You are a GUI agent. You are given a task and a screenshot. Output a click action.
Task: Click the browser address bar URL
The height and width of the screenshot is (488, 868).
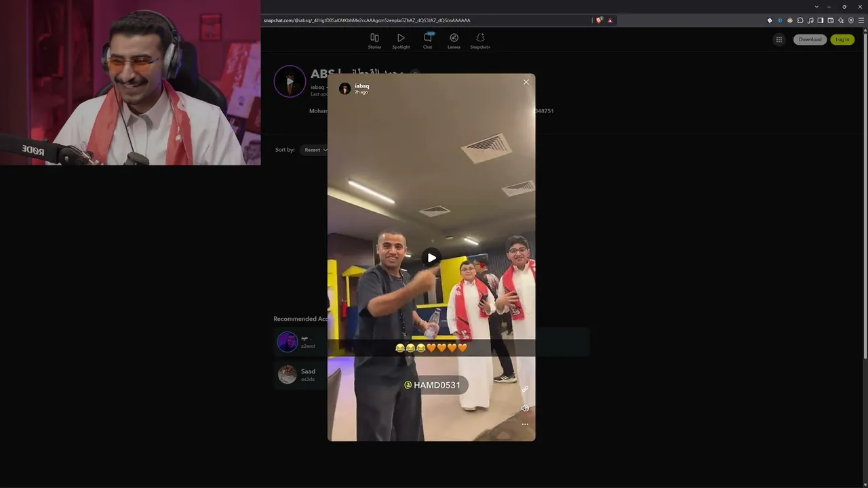coord(367,20)
